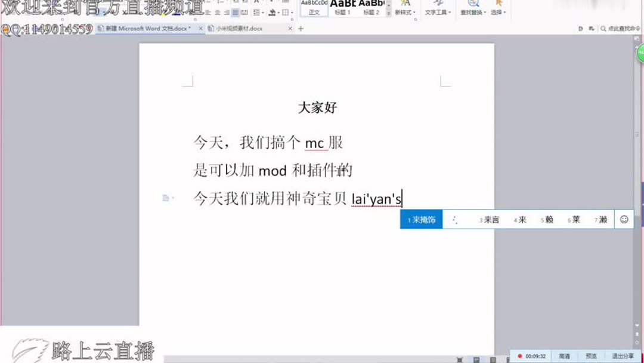Select right alignment in the ribbon
644x363 pixels.
[x=227, y=13]
